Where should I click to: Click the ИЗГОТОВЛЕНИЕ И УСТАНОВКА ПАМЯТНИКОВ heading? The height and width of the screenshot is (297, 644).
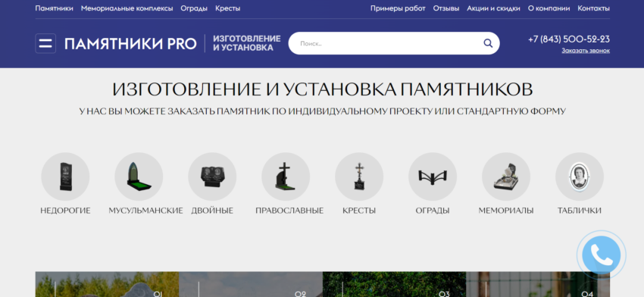(323, 89)
